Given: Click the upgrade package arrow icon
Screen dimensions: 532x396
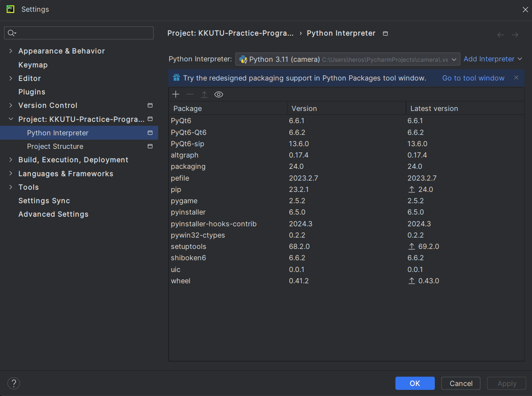Looking at the screenshot, I should point(204,94).
